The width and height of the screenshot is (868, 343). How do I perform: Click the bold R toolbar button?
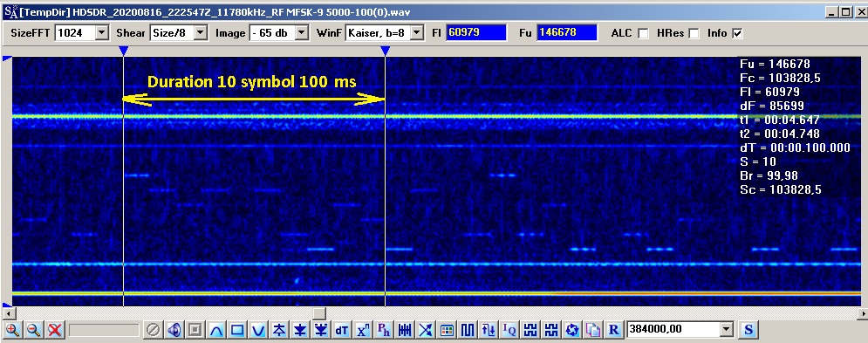pyautogui.click(x=613, y=330)
